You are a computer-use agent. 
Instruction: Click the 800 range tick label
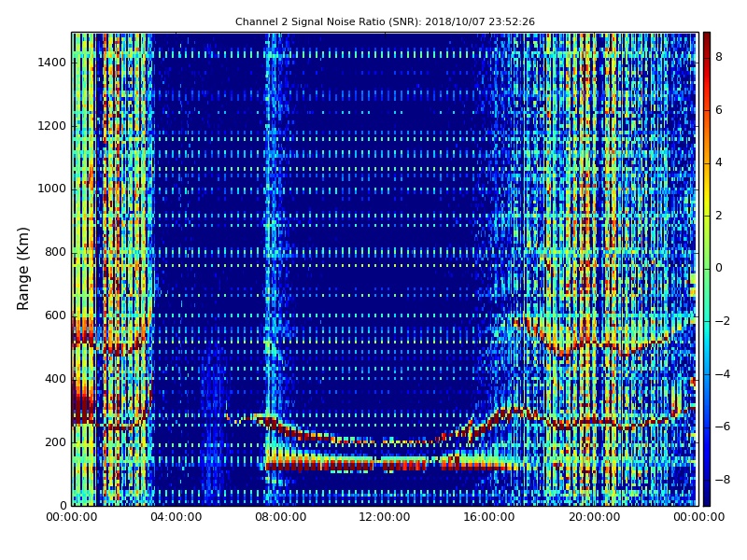55,252
